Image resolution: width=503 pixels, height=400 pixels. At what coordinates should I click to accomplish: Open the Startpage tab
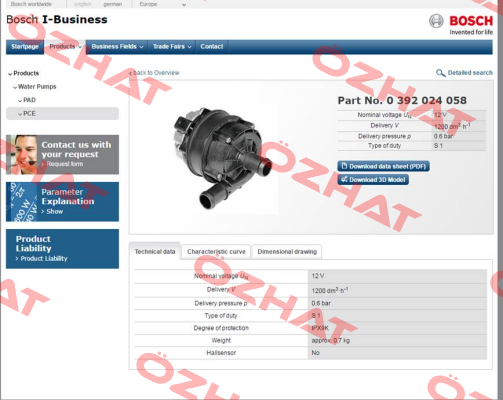[x=25, y=47]
